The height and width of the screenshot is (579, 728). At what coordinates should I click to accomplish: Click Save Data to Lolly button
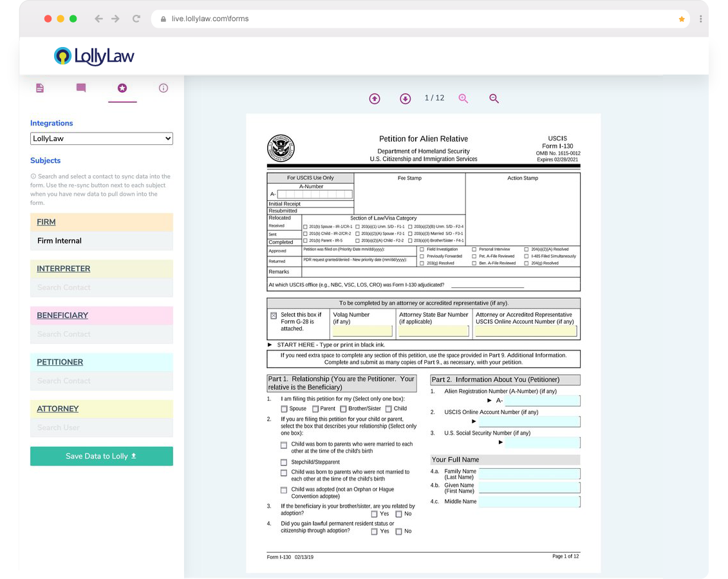102,457
